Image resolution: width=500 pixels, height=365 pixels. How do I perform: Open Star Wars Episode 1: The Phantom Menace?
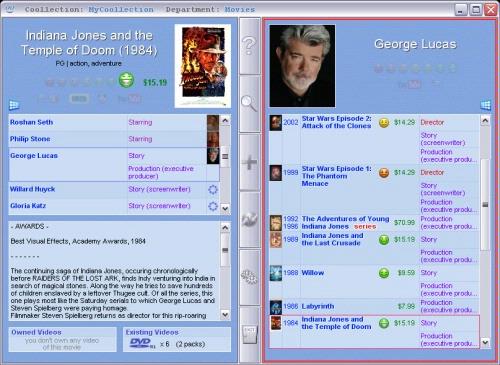336,176
